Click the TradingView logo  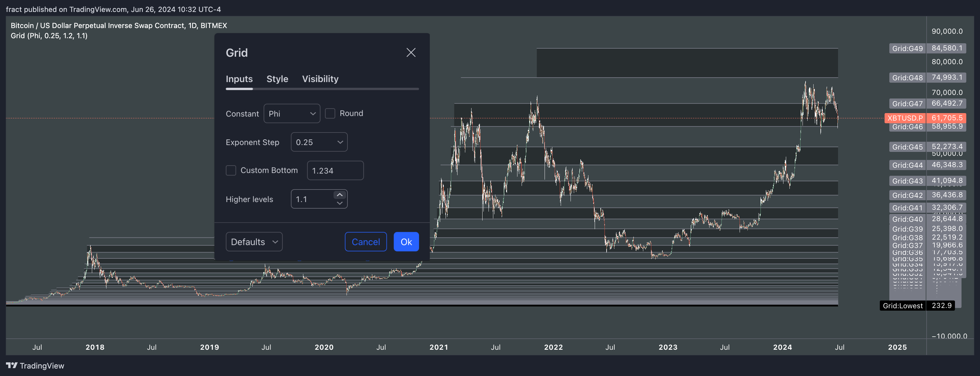[35, 366]
